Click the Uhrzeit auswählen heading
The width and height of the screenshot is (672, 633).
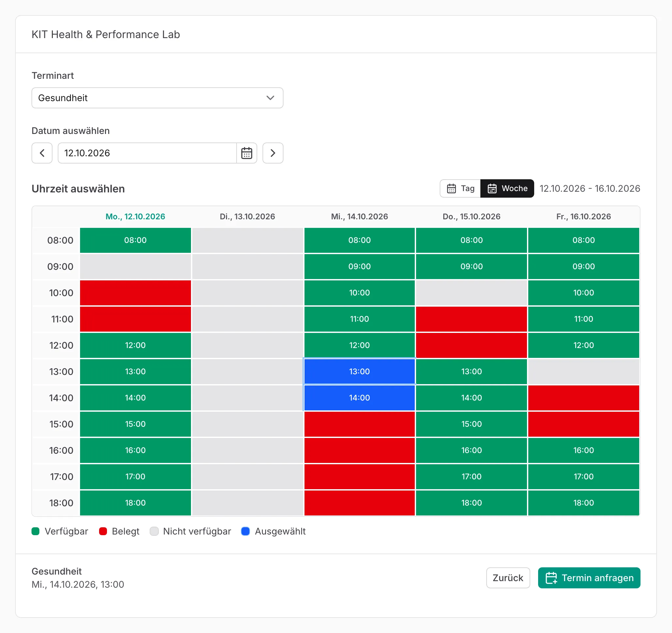(x=78, y=189)
